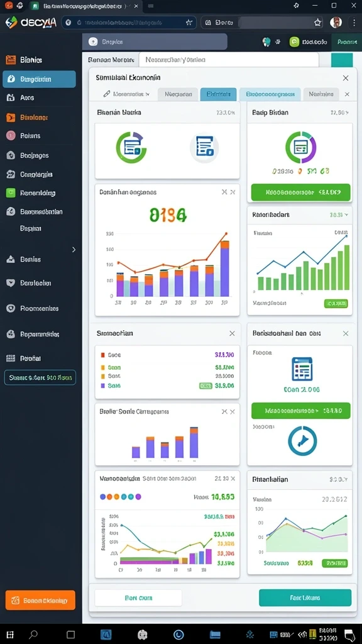
Task: Select the light blue wide tab
Action: tap(270, 94)
